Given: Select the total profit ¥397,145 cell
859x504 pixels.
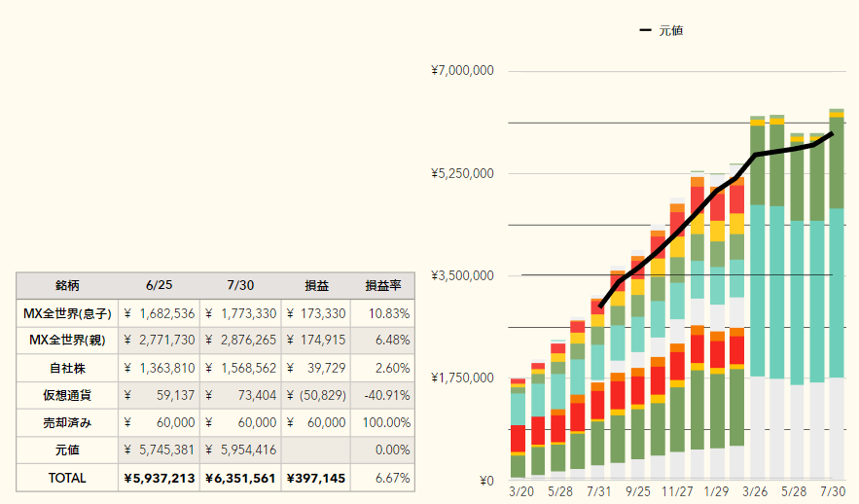Looking at the screenshot, I should pos(316,478).
